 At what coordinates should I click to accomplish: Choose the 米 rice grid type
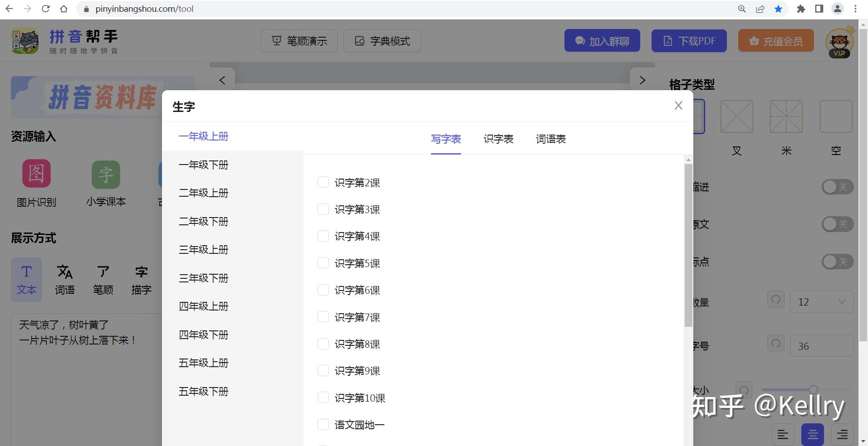786,116
